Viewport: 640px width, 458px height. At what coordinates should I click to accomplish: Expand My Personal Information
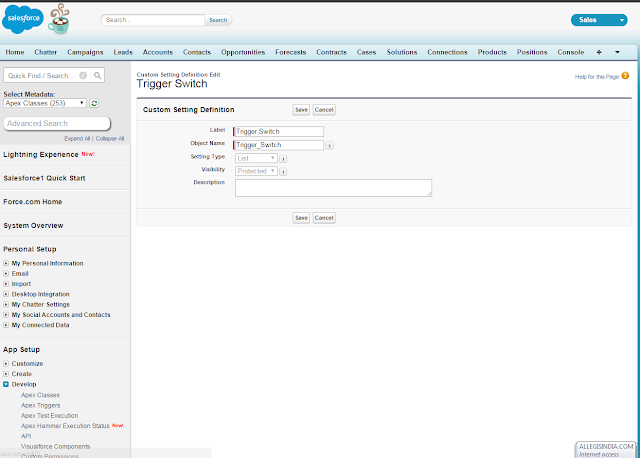coord(6,263)
